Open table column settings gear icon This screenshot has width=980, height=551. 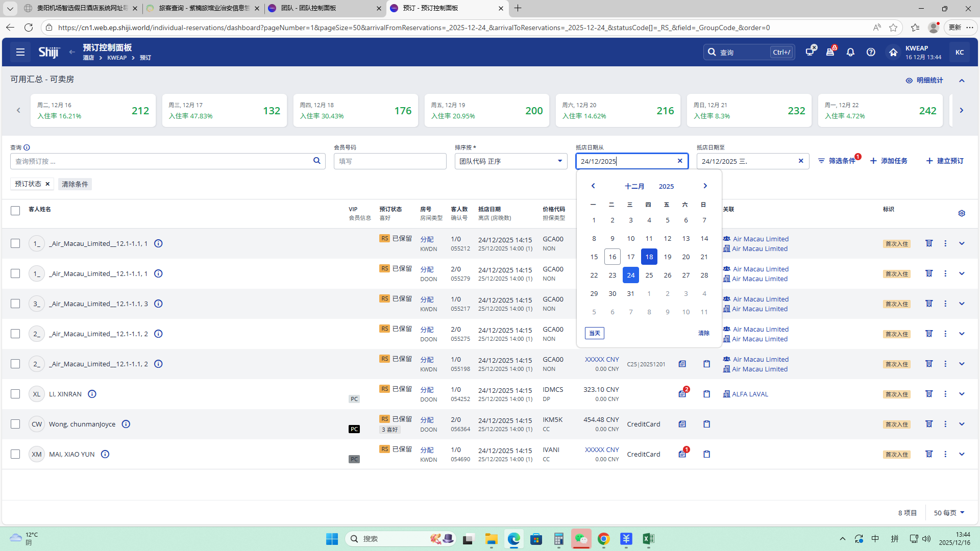pyautogui.click(x=962, y=213)
